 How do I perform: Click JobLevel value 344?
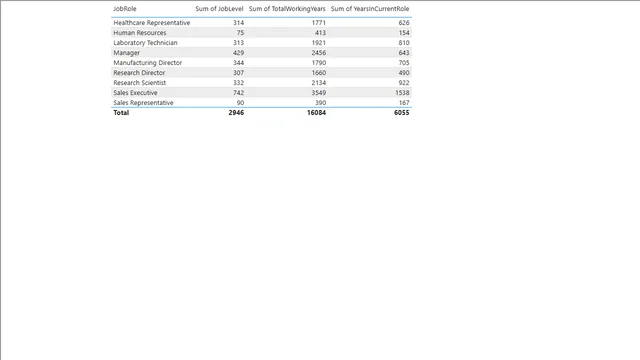pos(238,63)
